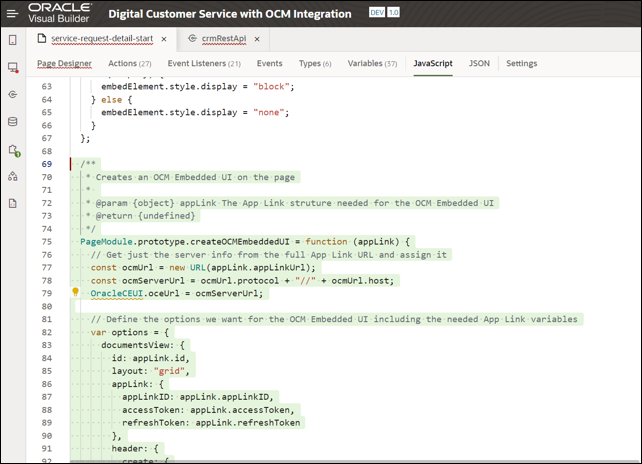Viewport: 642px width, 464px height.
Task: Open the Actions tab
Action: (x=129, y=64)
